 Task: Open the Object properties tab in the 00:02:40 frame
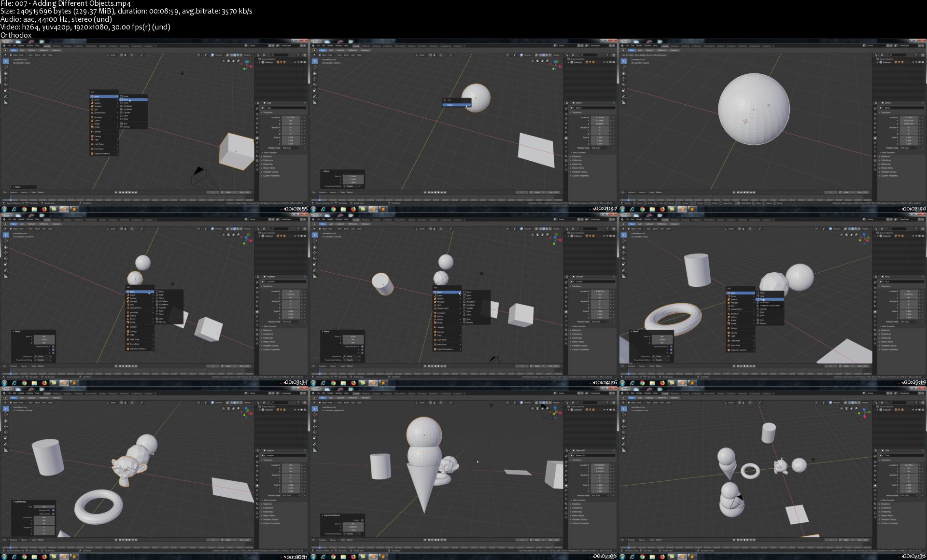coord(875,138)
